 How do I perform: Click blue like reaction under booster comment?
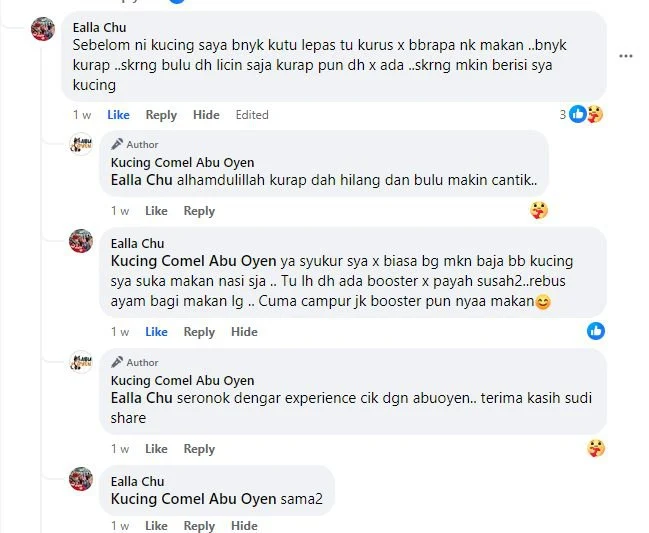point(596,331)
